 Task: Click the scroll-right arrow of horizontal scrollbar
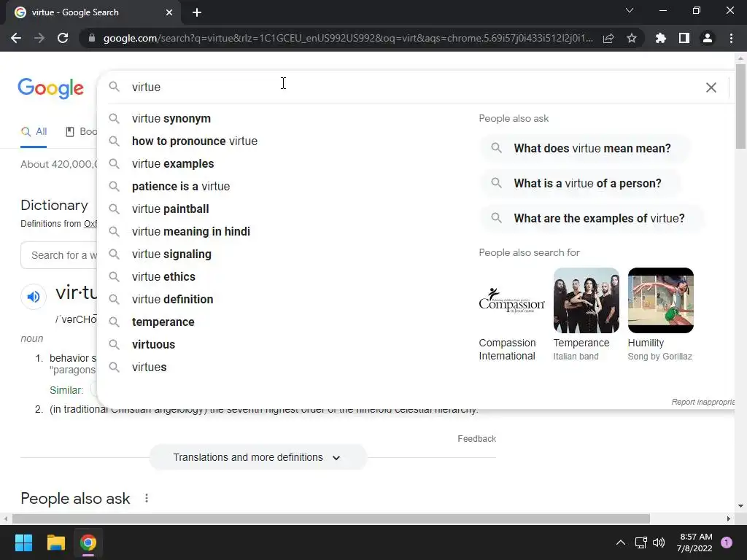pos(729,518)
